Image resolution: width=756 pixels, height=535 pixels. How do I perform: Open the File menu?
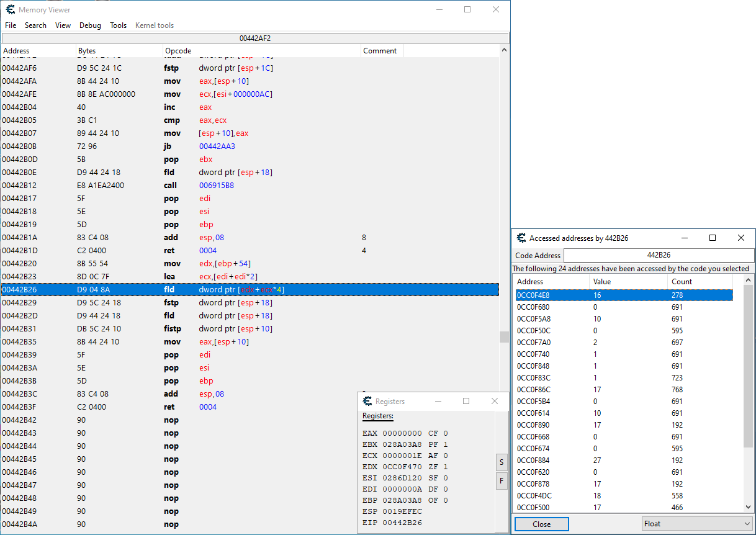coord(10,25)
